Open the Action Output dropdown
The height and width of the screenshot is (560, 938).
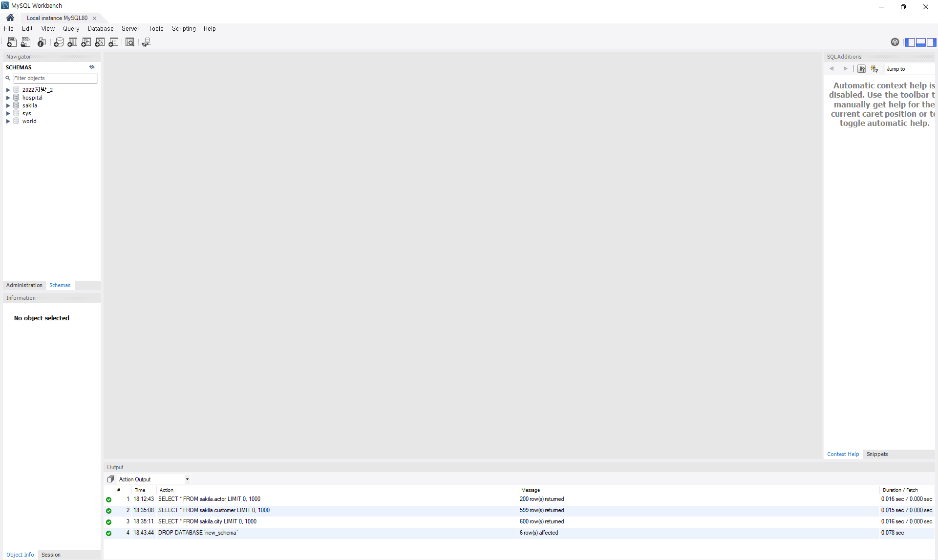[187, 479]
